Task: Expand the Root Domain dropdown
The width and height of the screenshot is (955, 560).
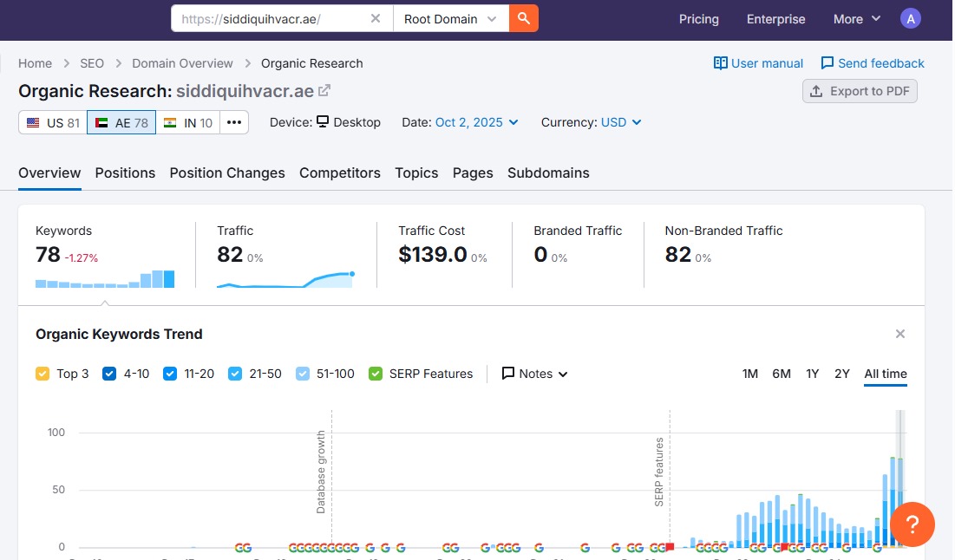Action: pos(450,18)
